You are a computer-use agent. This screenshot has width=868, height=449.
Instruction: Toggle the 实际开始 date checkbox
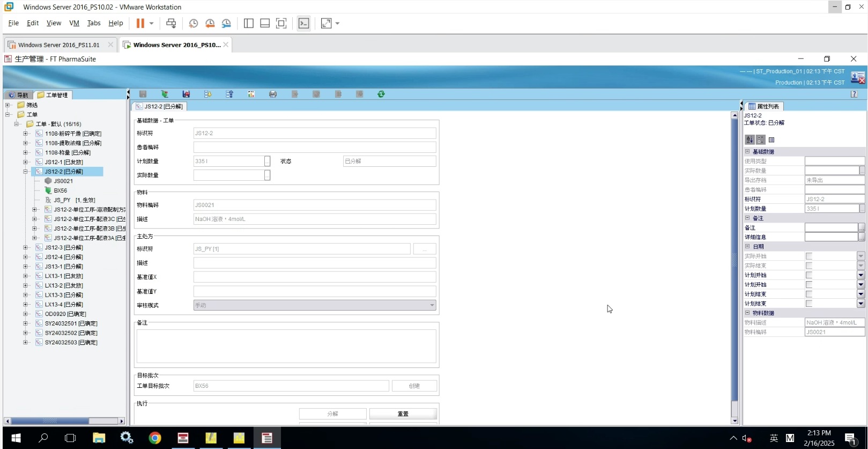[809, 256]
